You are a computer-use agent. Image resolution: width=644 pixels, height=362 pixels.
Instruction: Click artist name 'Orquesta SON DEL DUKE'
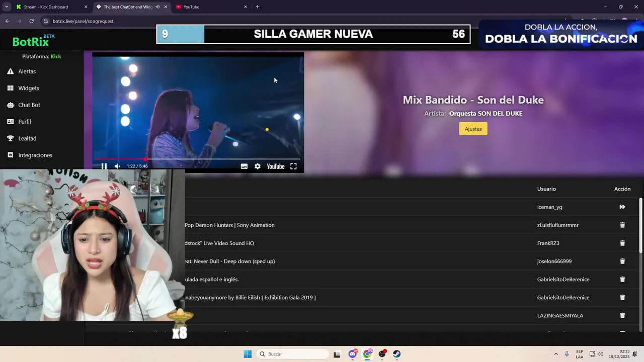click(486, 114)
